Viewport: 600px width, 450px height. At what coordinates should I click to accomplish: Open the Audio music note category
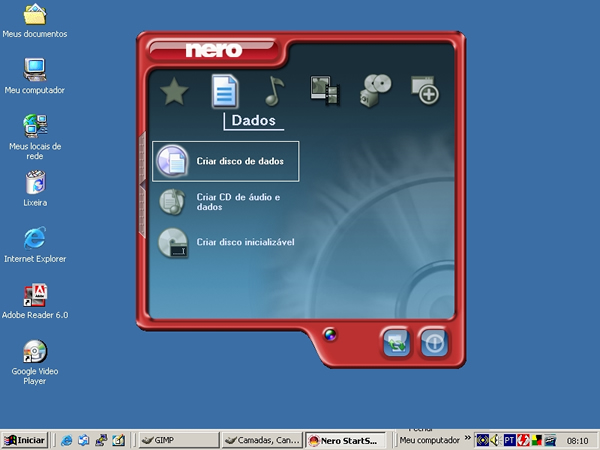click(x=274, y=91)
